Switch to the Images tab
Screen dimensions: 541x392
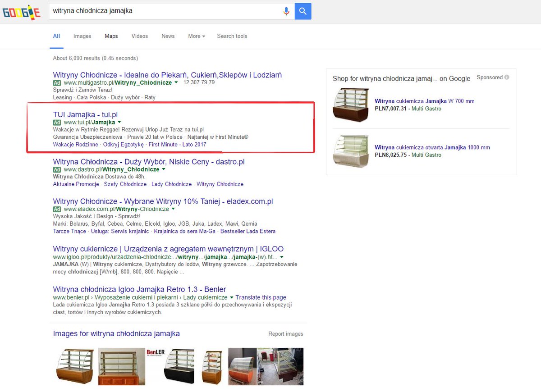[83, 36]
